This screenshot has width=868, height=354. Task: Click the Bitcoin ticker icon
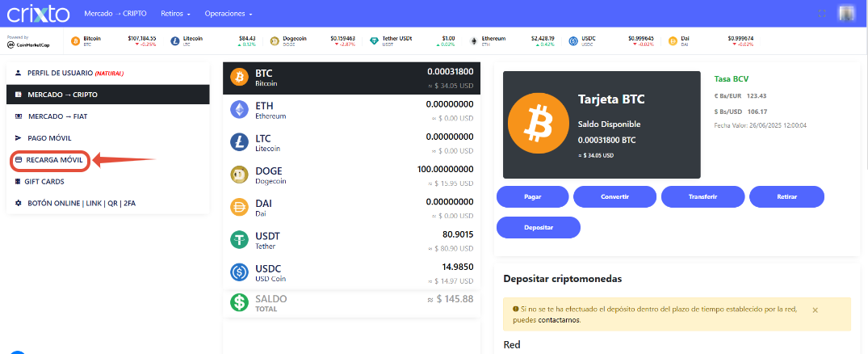[76, 41]
